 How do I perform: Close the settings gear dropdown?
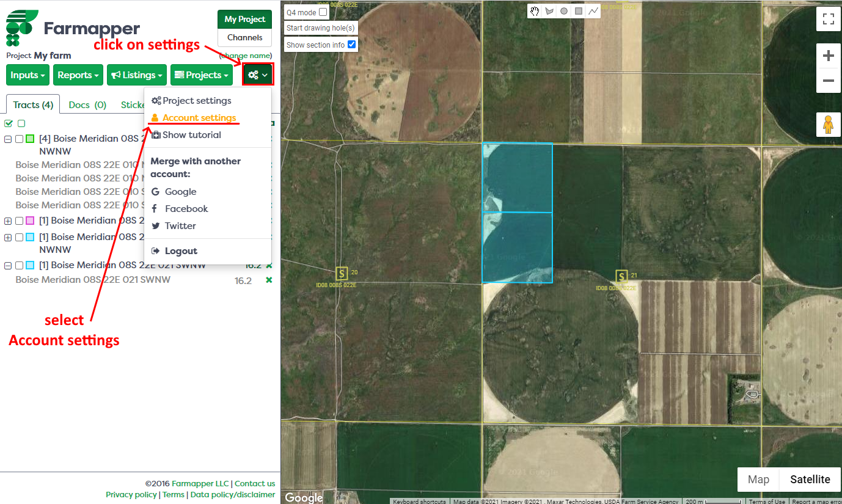click(x=258, y=75)
